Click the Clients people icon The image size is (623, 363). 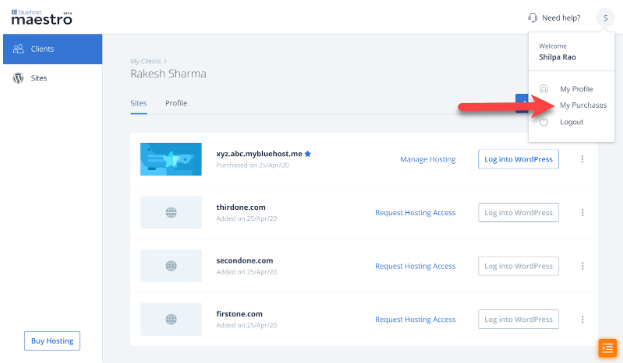pyautogui.click(x=18, y=49)
